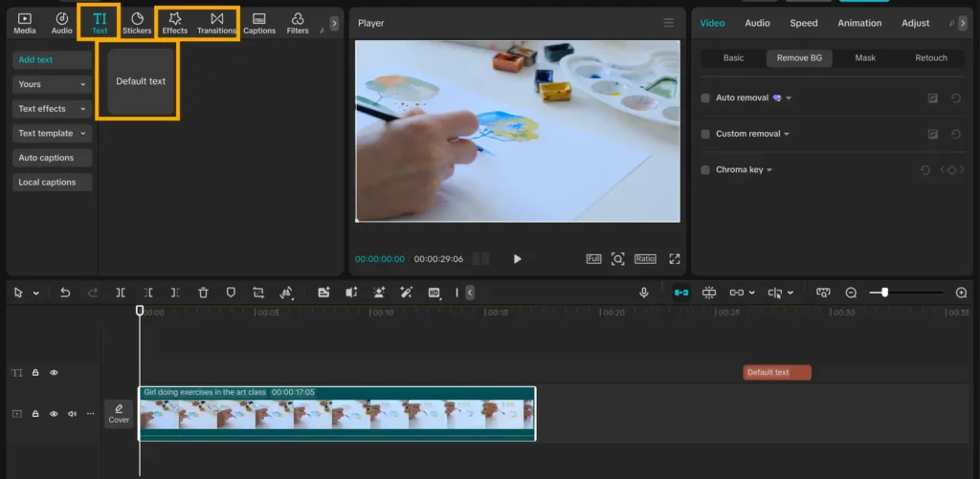Enter fullscreen player mode
The height and width of the screenshot is (479, 980).
pyautogui.click(x=675, y=258)
